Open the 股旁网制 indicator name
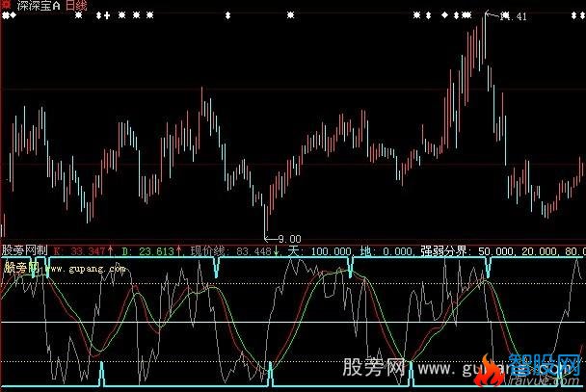 (x=25, y=250)
